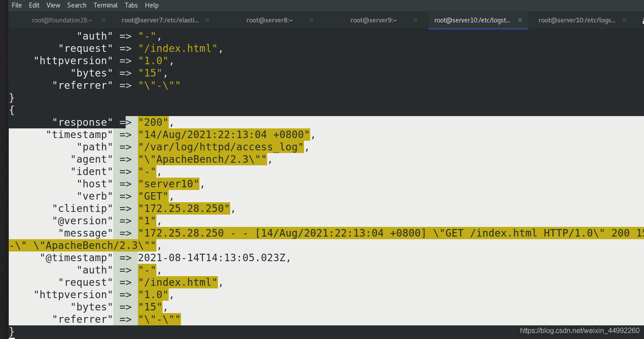
Task: Click the "\"ApacheBench/2.3\"" agent field value
Action: [x=203, y=159]
